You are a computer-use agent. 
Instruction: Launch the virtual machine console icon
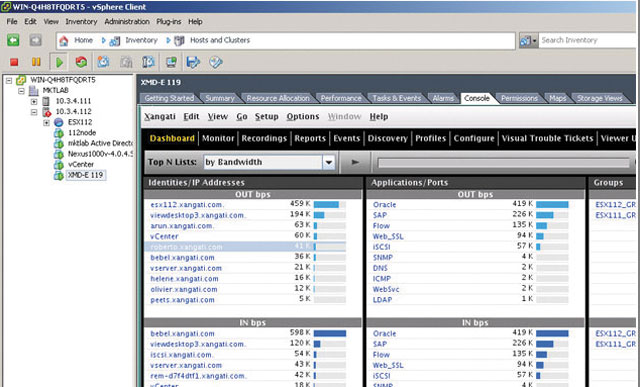171,62
